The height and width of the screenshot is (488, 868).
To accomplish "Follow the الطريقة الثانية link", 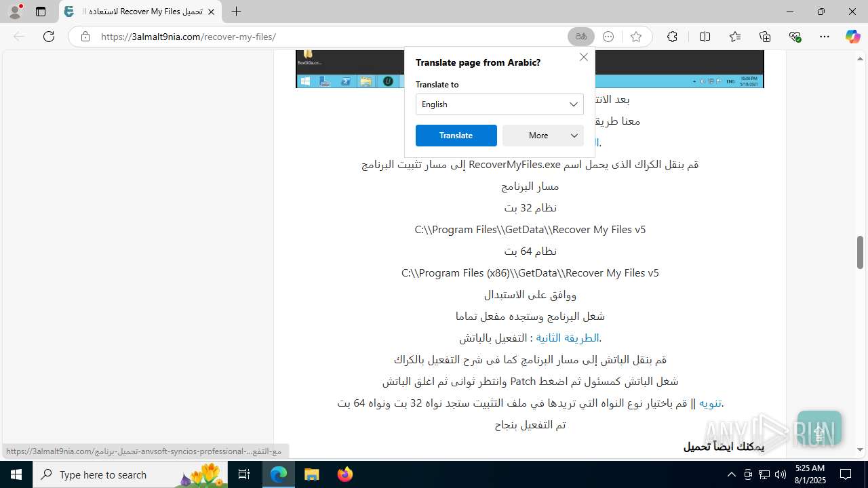I will [x=568, y=338].
